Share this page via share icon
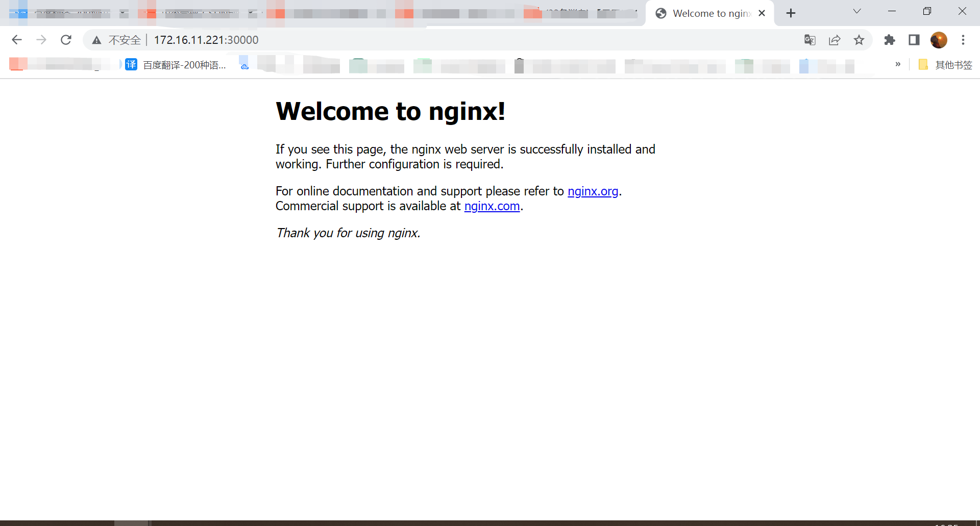 tap(835, 40)
